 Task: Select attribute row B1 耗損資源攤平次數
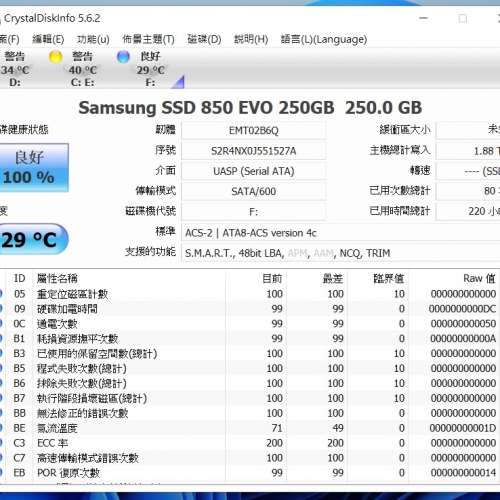tap(250, 339)
